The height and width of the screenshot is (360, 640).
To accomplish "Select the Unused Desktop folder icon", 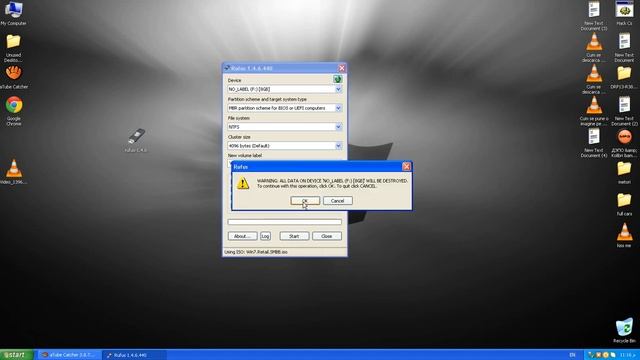I will tap(13, 48).
